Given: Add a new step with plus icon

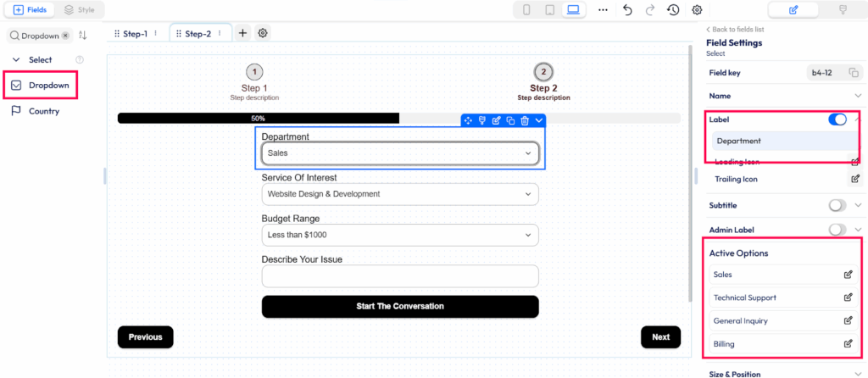Looking at the screenshot, I should tap(242, 33).
